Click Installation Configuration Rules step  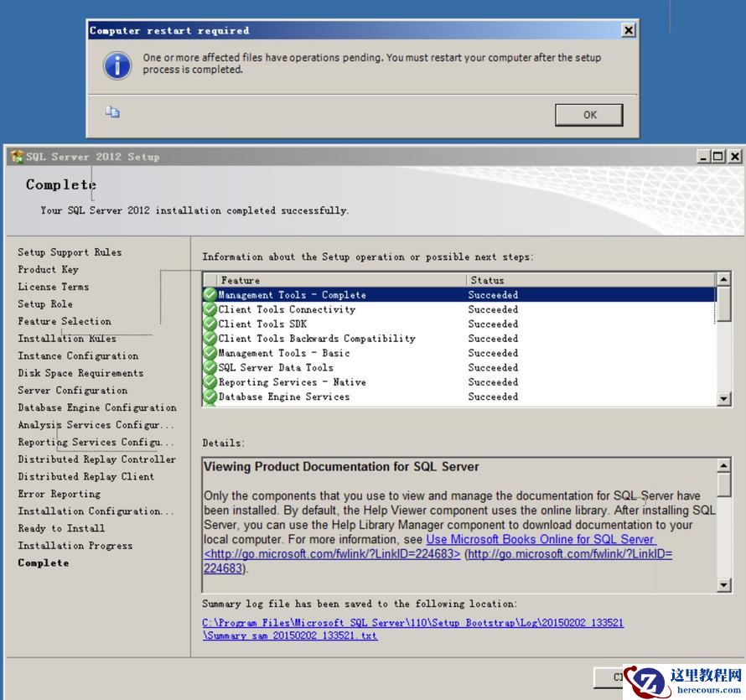96,511
